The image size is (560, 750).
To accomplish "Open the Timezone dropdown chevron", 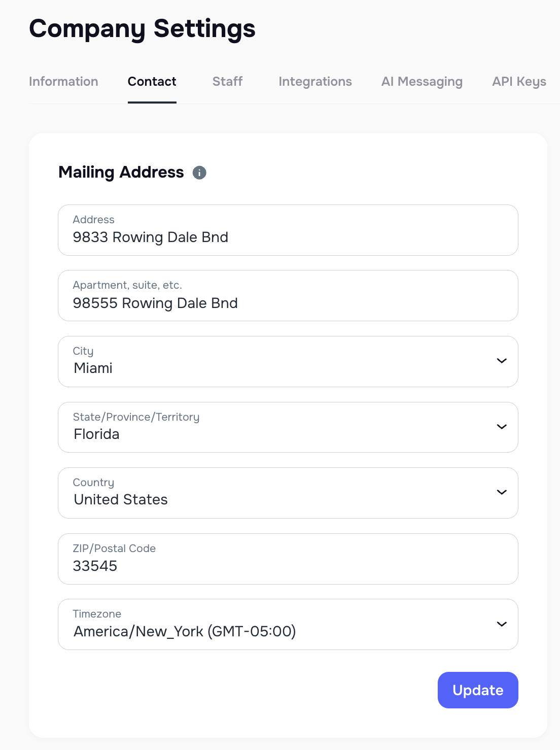I will 501,624.
